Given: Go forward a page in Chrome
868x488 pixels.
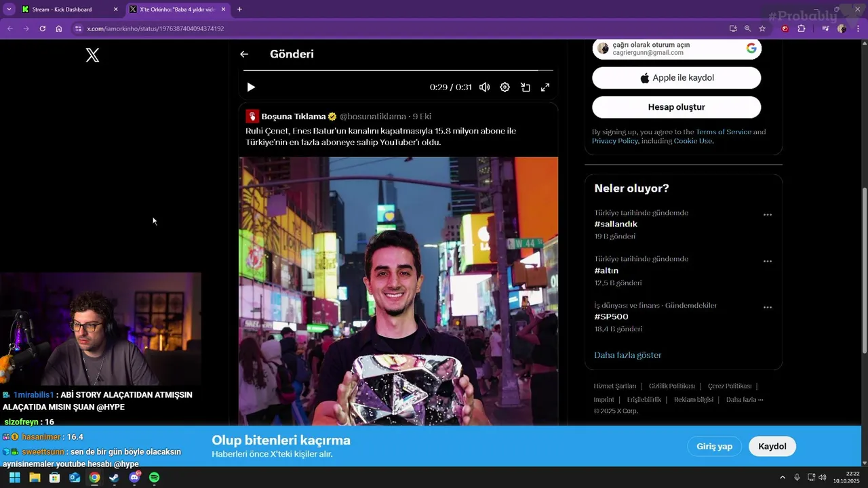Looking at the screenshot, I should pyautogui.click(x=26, y=28).
